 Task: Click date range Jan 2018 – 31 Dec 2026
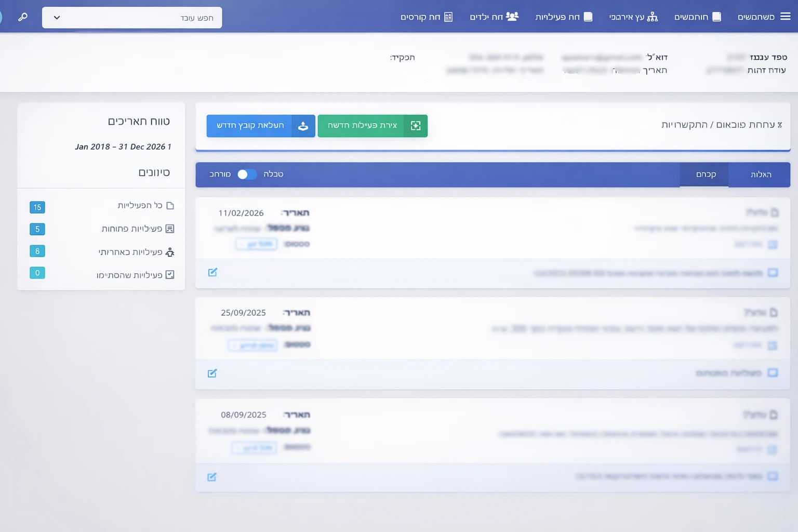point(123,147)
